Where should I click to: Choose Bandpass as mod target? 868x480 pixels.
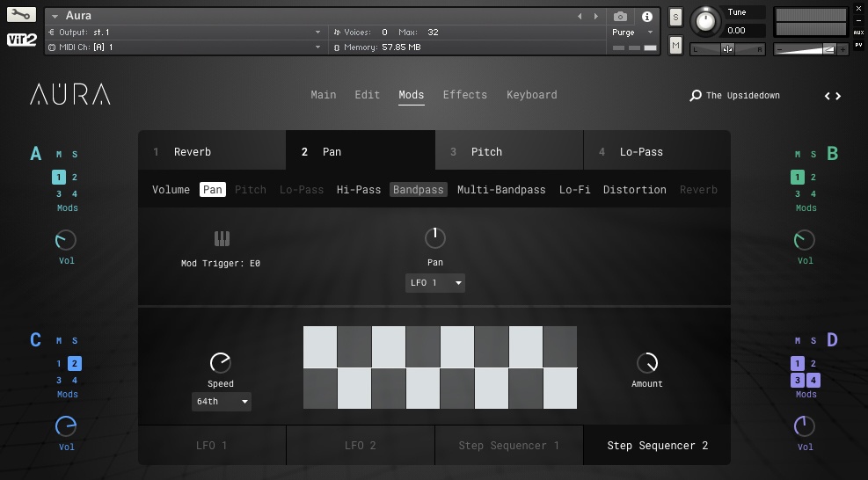click(x=419, y=189)
